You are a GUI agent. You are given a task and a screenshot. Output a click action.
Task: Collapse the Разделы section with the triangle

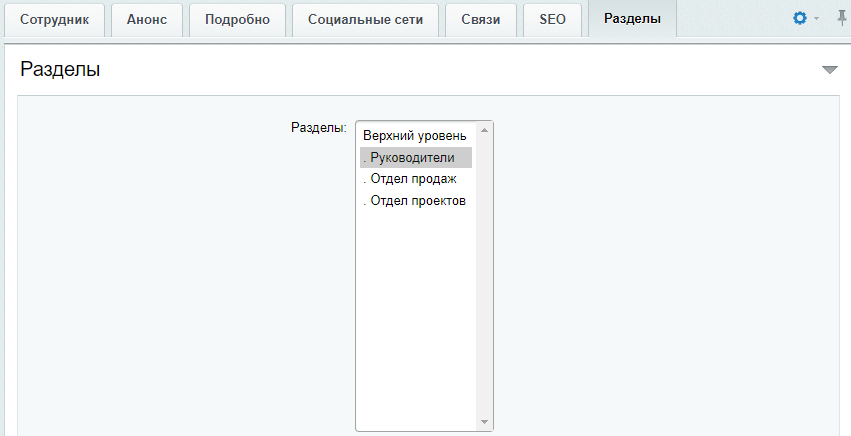[x=830, y=69]
